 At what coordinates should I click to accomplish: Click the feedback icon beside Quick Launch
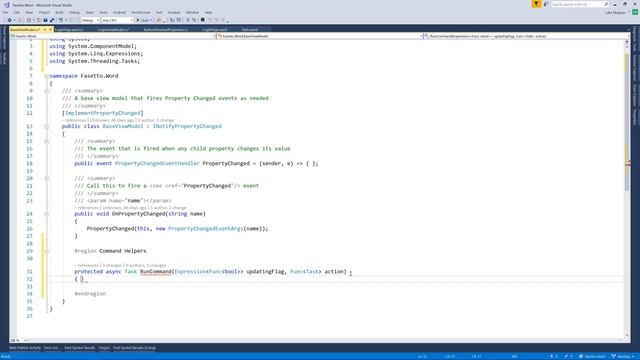coord(546,4)
